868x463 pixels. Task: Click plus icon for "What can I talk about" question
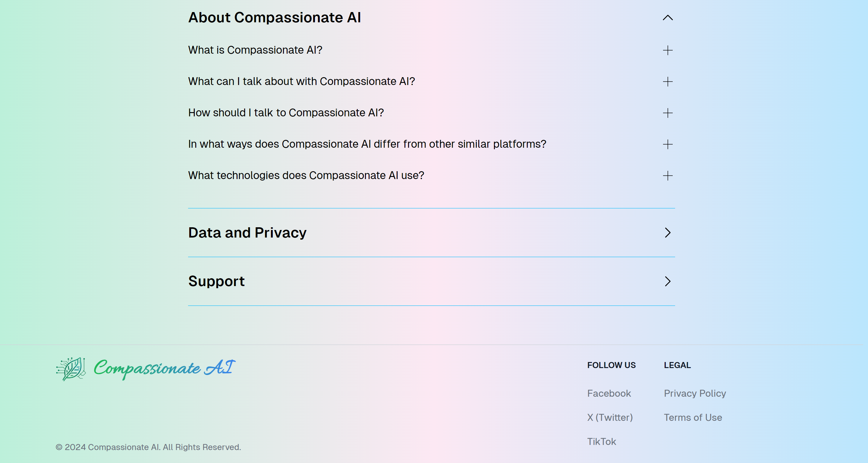pos(668,82)
